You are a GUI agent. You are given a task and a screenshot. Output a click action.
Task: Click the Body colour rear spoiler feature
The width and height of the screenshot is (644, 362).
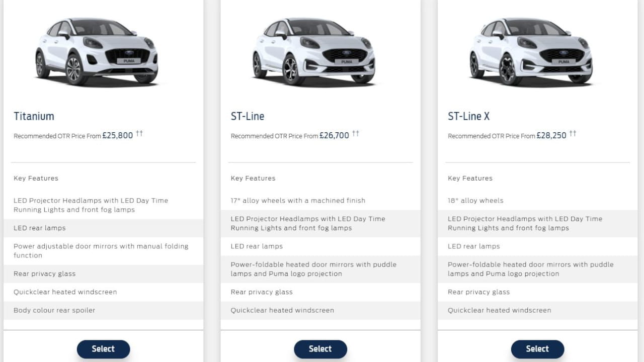click(54, 310)
